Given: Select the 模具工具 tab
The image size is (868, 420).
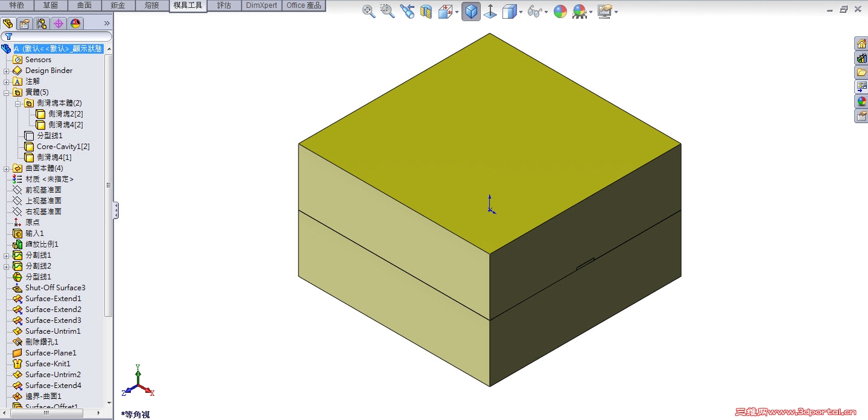Looking at the screenshot, I should 188,6.
